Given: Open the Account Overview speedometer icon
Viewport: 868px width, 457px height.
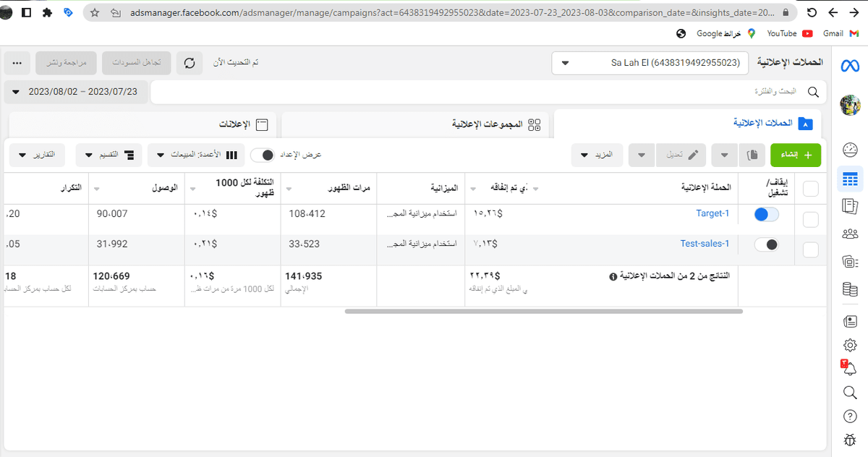Looking at the screenshot, I should tap(850, 149).
